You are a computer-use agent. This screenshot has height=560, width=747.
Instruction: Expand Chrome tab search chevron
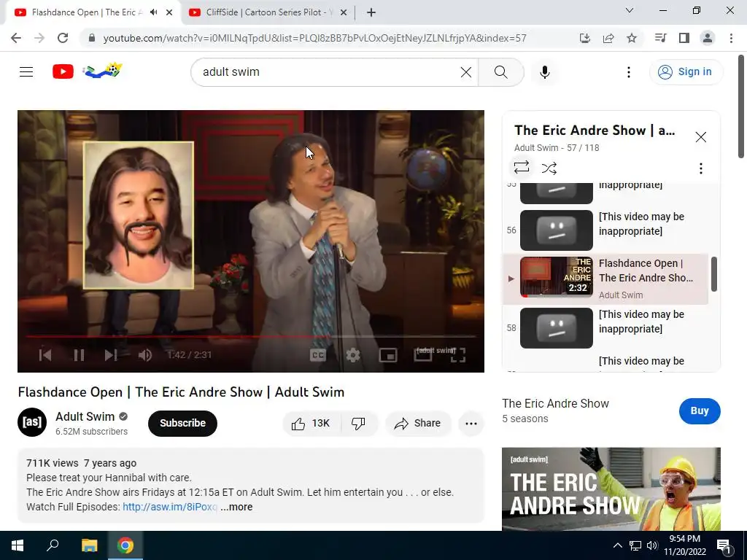click(x=629, y=10)
